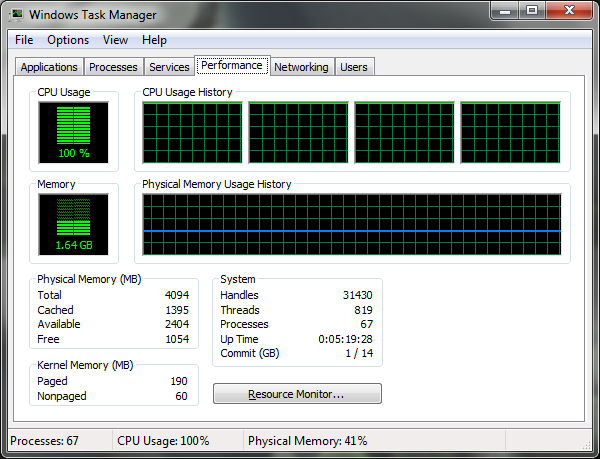
Task: Switch to the Services tab
Action: tap(169, 67)
